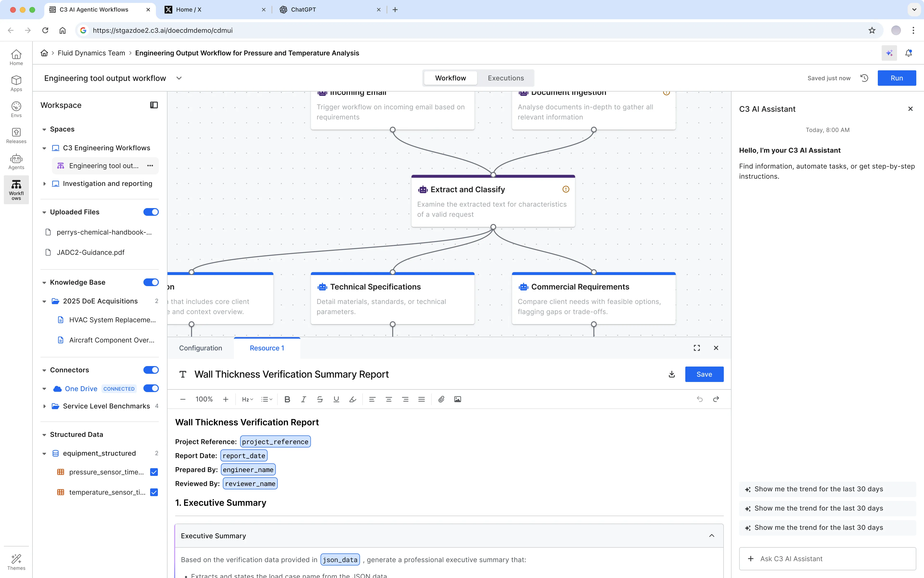Open the Releases sidebar section
This screenshot has height=578, width=924.
(16, 135)
